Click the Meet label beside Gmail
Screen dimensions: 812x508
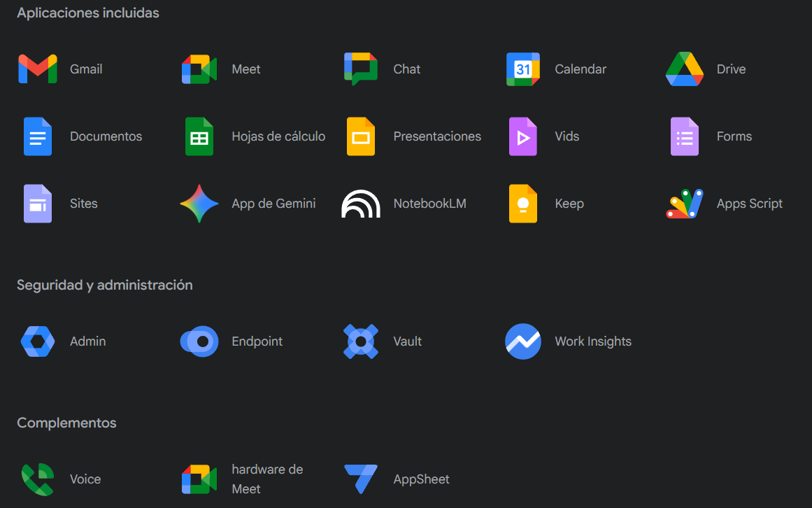coord(246,69)
